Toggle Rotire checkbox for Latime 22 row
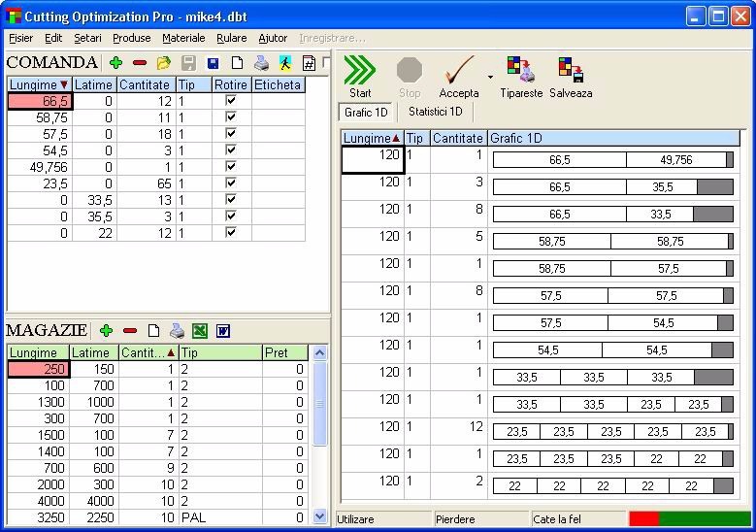The width and height of the screenshot is (756, 532). (231, 232)
